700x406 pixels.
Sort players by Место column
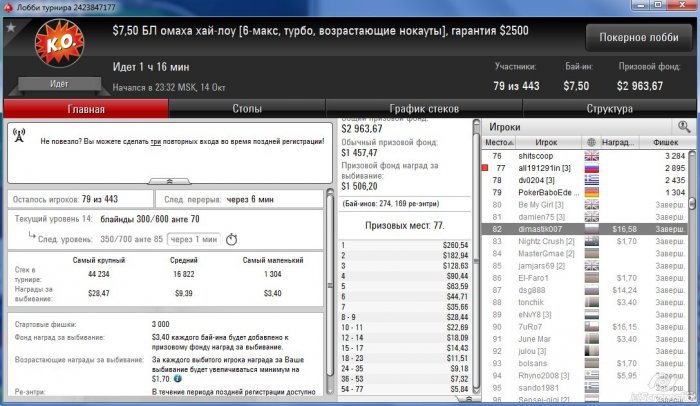click(x=499, y=142)
